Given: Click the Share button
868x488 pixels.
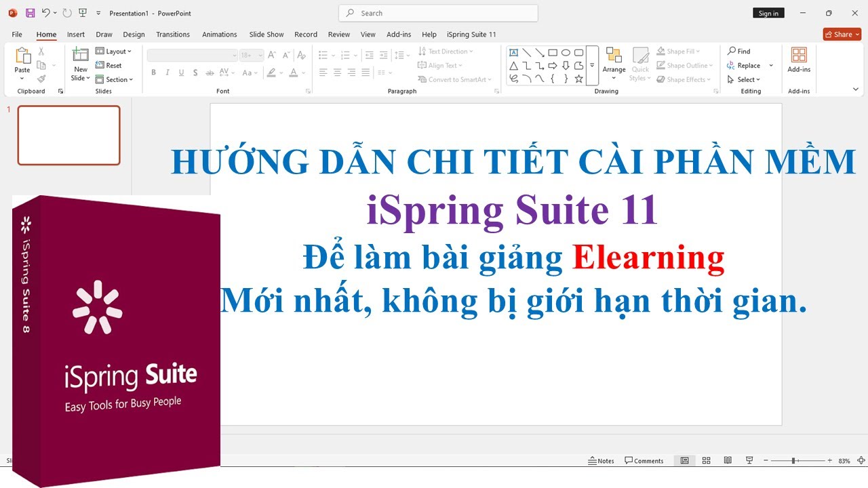Looking at the screenshot, I should (842, 34).
